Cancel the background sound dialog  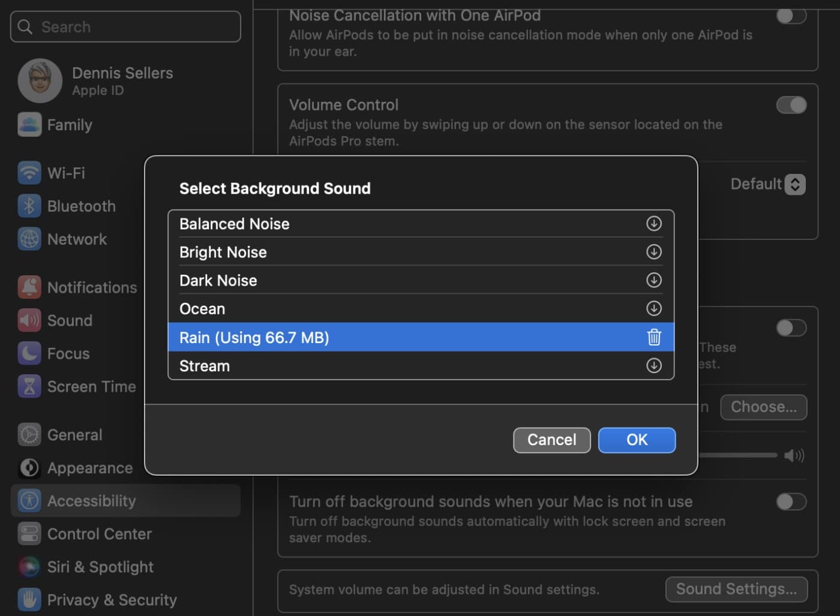click(x=551, y=440)
